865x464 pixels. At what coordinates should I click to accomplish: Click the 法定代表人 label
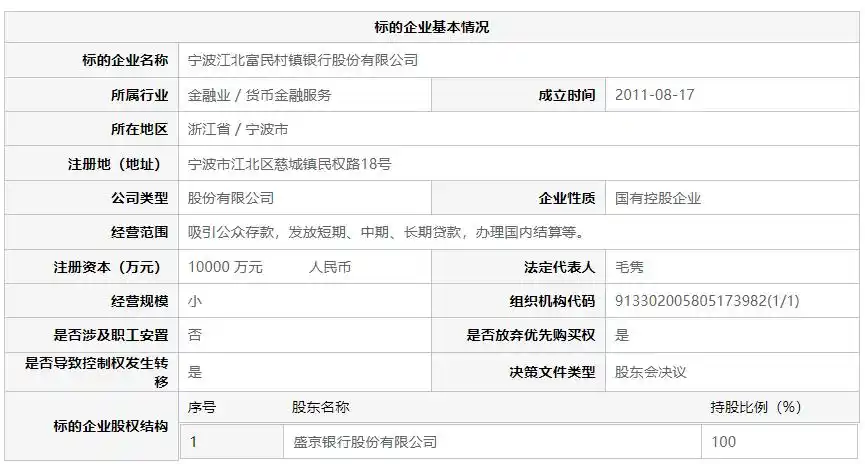(559, 267)
